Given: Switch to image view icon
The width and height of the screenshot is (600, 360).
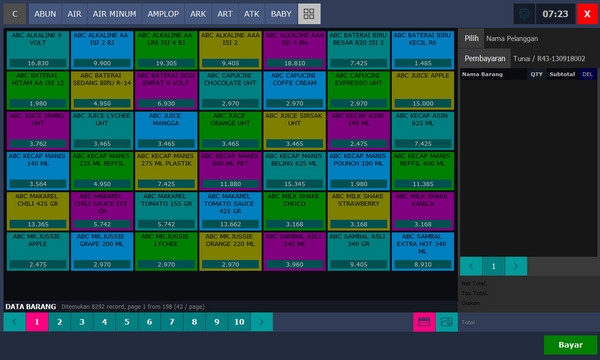Looking at the screenshot, I should click(x=447, y=322).
